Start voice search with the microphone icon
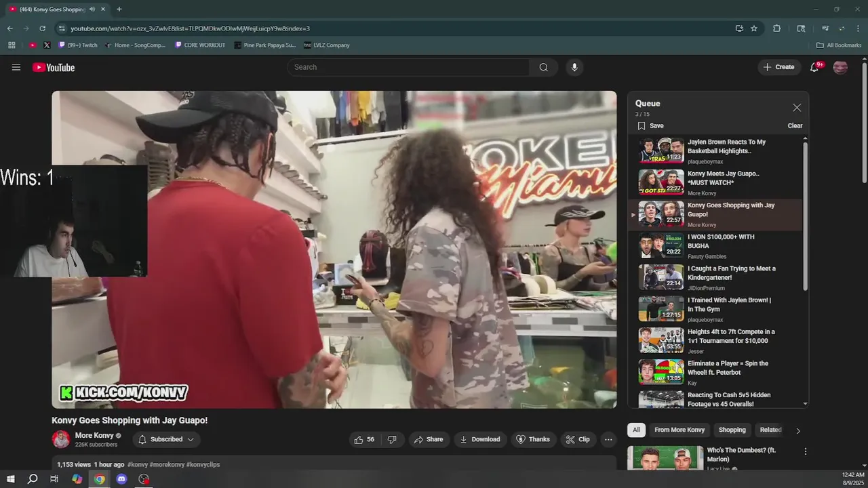The image size is (868, 488). pyautogui.click(x=574, y=67)
